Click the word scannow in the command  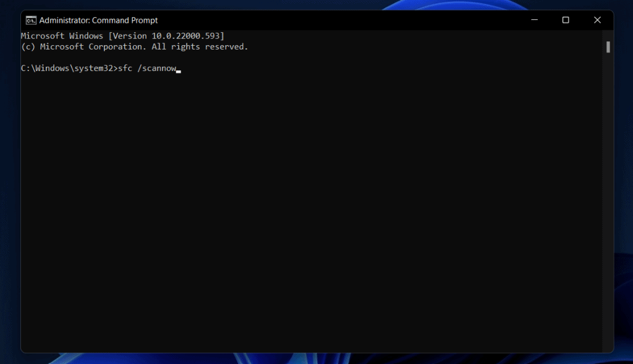click(159, 68)
